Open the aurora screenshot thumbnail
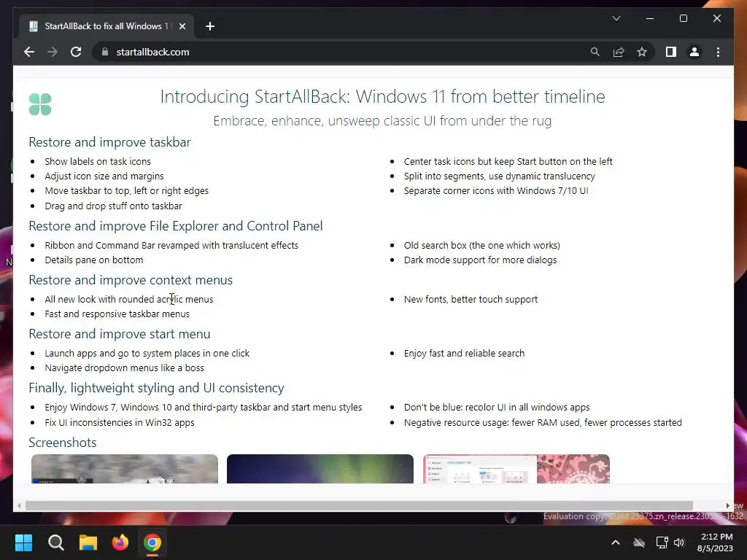Screen dimensions: 747x560 [x=320, y=469]
